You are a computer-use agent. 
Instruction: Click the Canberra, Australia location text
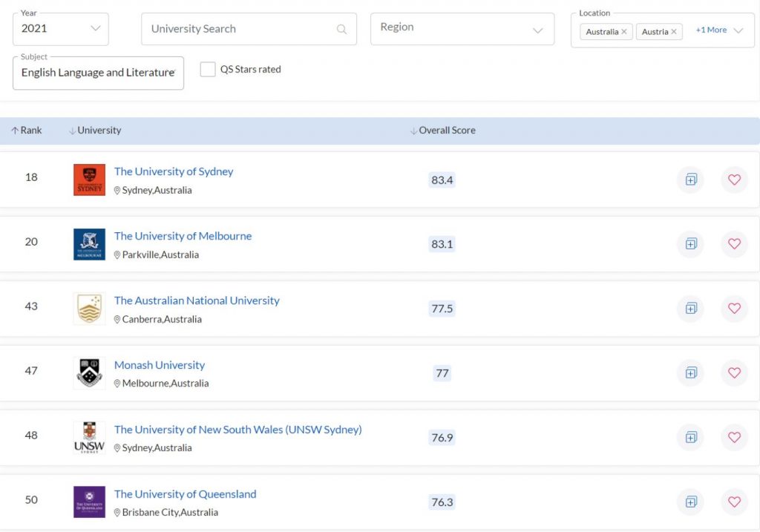click(x=158, y=319)
